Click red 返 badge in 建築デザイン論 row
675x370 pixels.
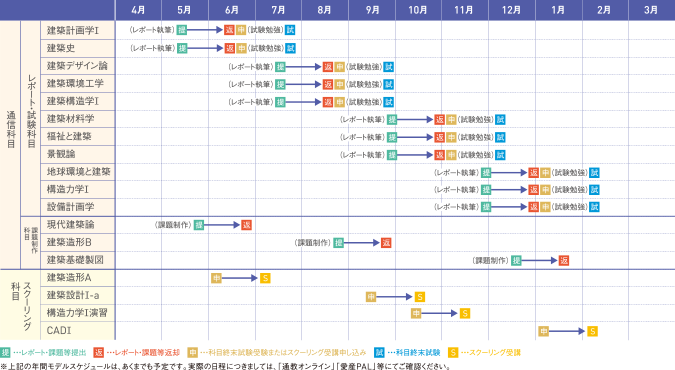328,66
